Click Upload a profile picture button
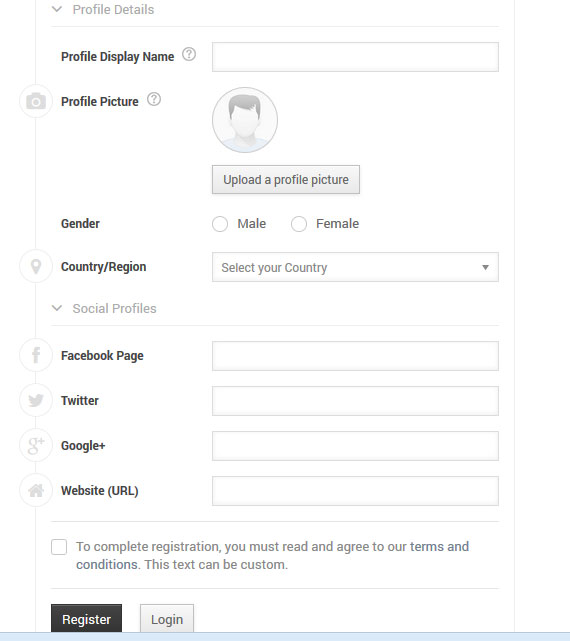 pyautogui.click(x=286, y=179)
